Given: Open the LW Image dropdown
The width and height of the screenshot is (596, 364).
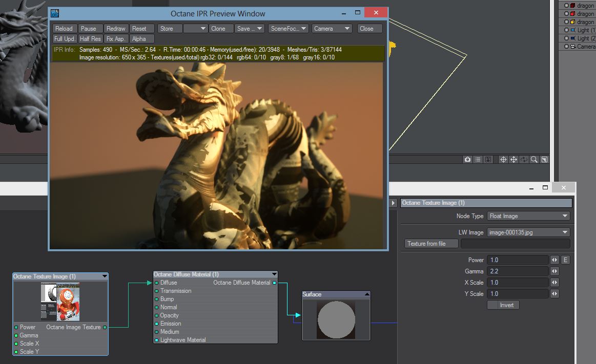Looking at the screenshot, I should click(528, 232).
